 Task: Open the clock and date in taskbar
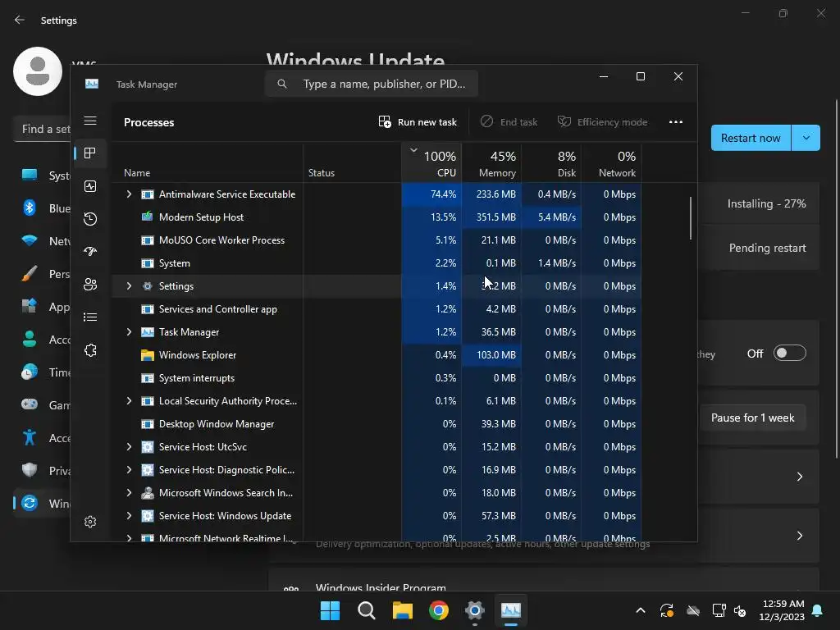coord(782,610)
